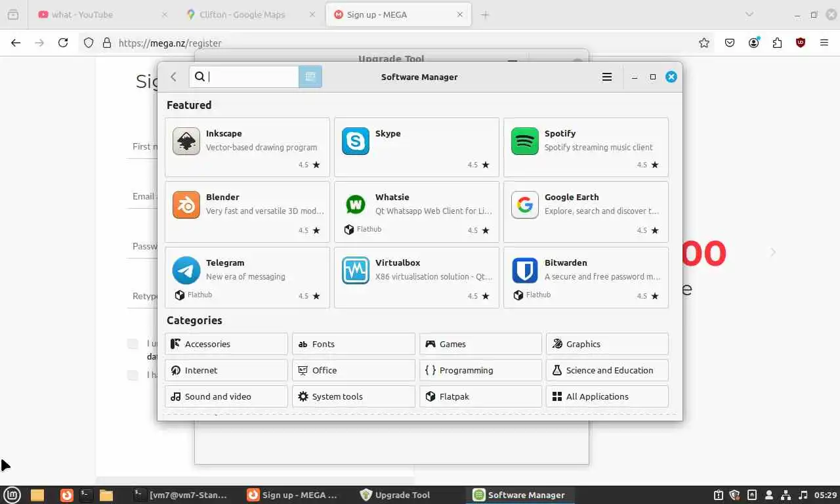The image size is (840, 504).
Task: Open the Whatsie app entry
Action: tap(416, 212)
